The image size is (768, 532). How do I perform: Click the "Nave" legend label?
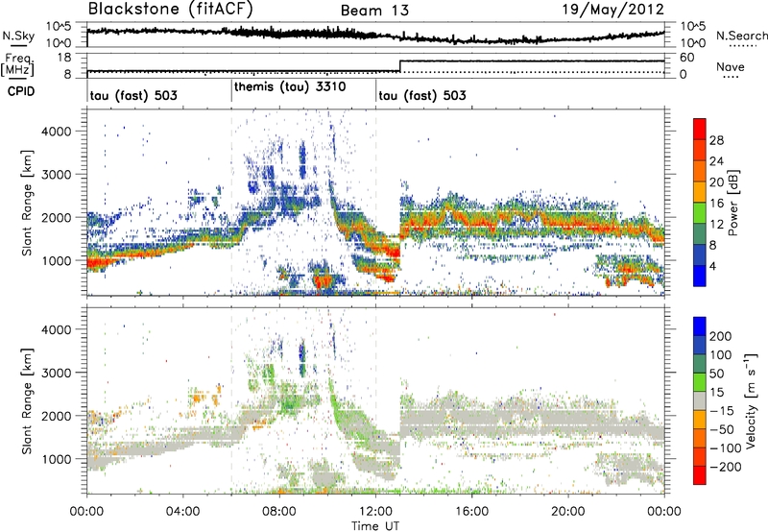tap(731, 66)
